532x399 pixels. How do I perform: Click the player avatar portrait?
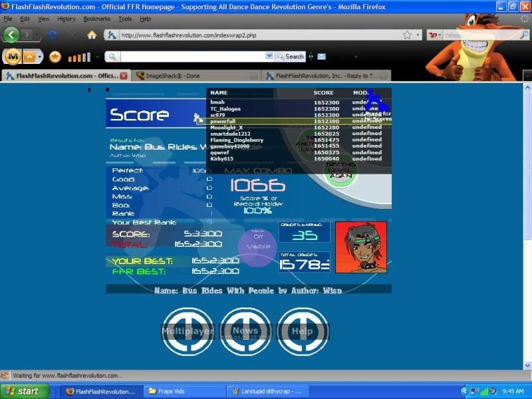coord(360,247)
